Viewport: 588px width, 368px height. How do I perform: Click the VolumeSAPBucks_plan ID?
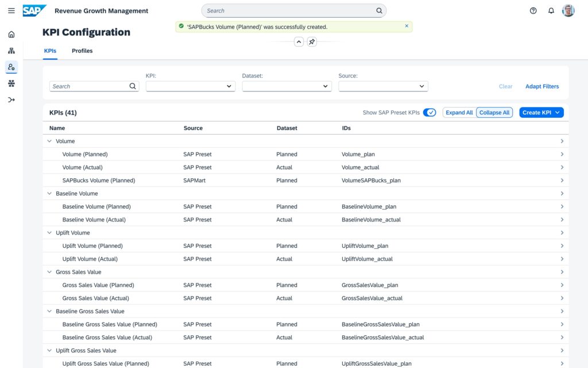click(x=371, y=180)
